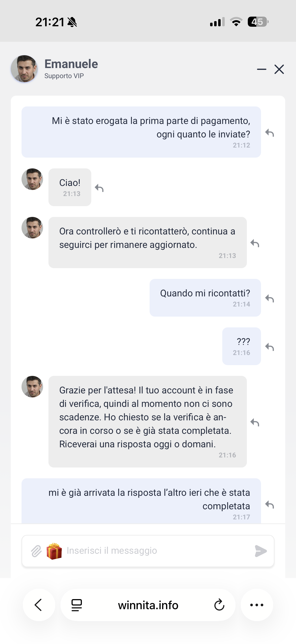Reply to the 'Ciao!' message
The width and height of the screenshot is (296, 644).
pyautogui.click(x=99, y=188)
